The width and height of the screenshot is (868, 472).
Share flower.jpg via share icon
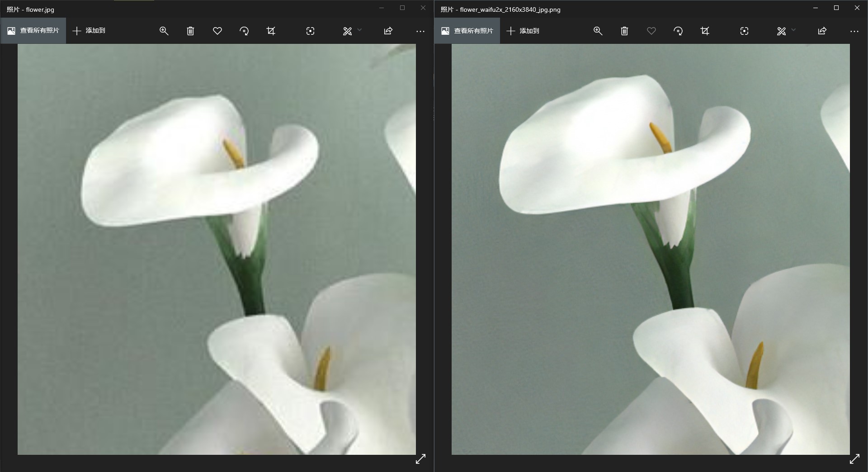point(388,31)
